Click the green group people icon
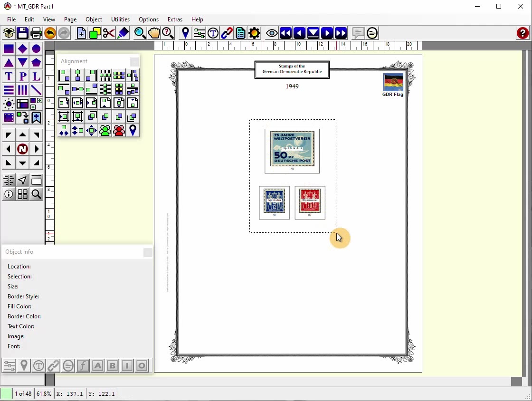Screen dimensions: 532x401 point(105,130)
